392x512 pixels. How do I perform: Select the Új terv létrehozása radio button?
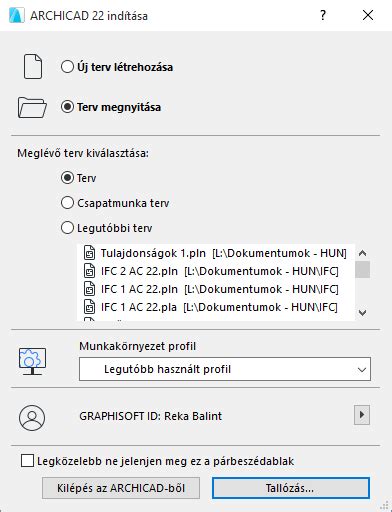tap(67, 67)
